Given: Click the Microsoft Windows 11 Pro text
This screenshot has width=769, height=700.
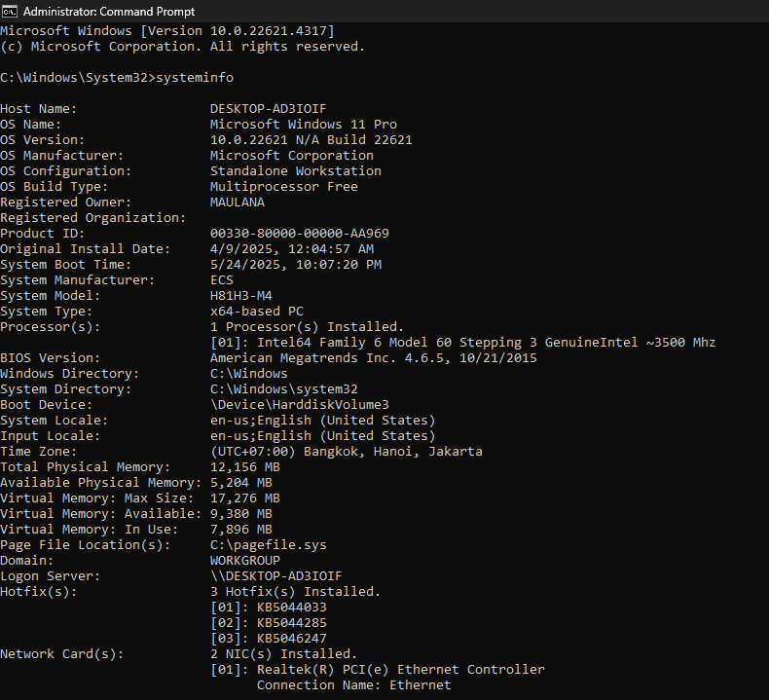Looking at the screenshot, I should (x=304, y=124).
